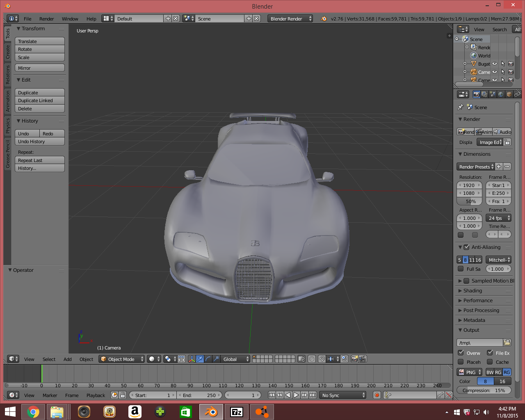
Task: Switch to the Physics tool shelf tab
Action: point(7,126)
